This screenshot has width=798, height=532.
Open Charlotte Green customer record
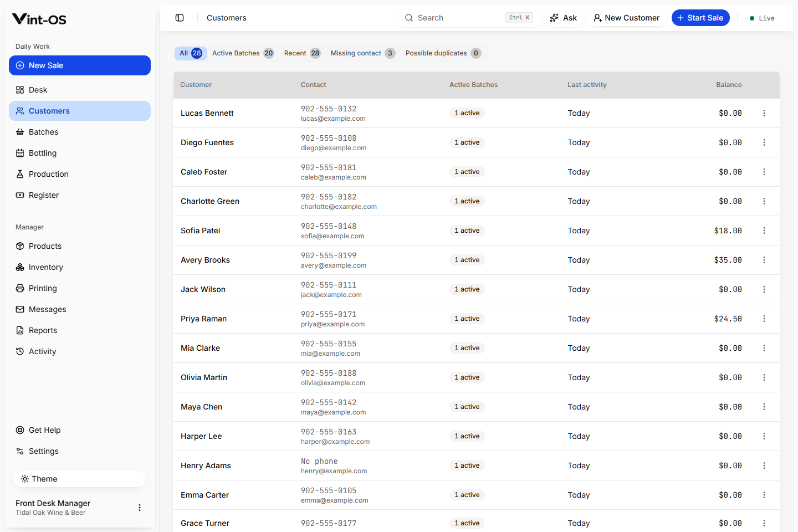[210, 201]
